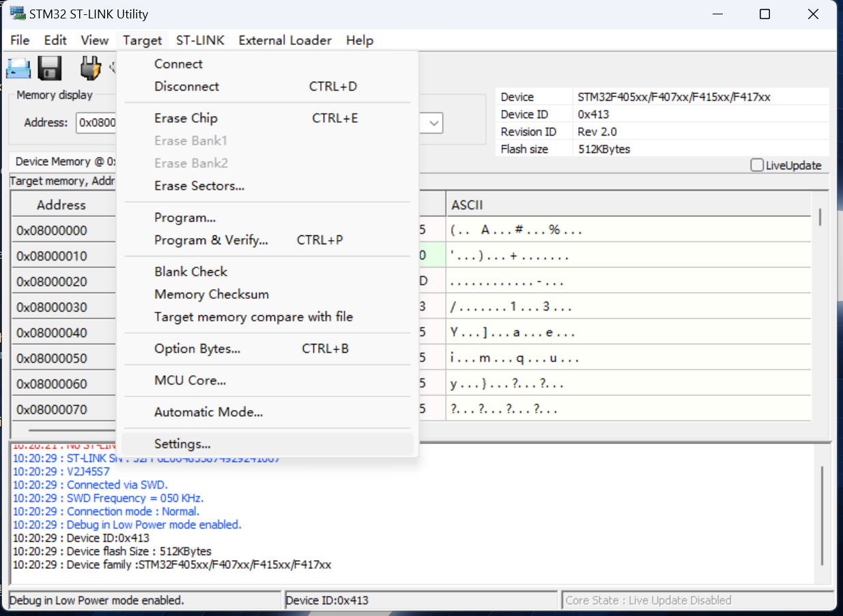Click the Flash size value 512KBytes
The image size is (843, 616).
(x=604, y=149)
